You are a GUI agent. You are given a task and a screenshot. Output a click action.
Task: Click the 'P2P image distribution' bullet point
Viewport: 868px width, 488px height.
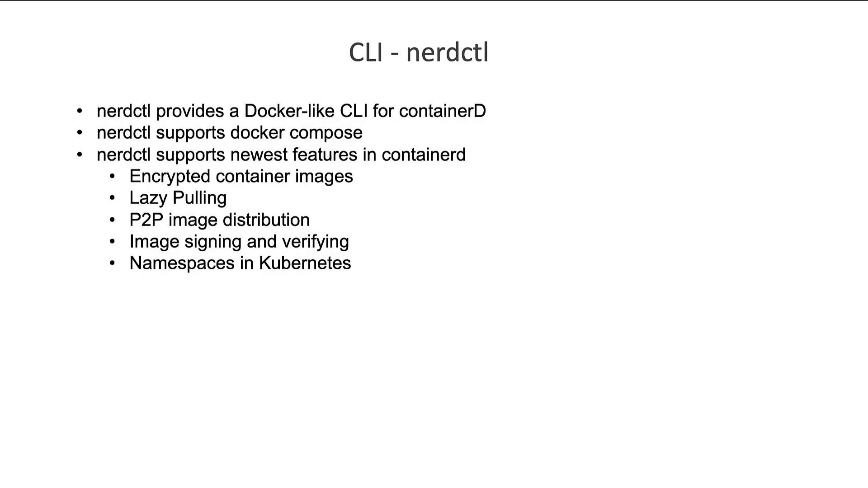click(219, 219)
